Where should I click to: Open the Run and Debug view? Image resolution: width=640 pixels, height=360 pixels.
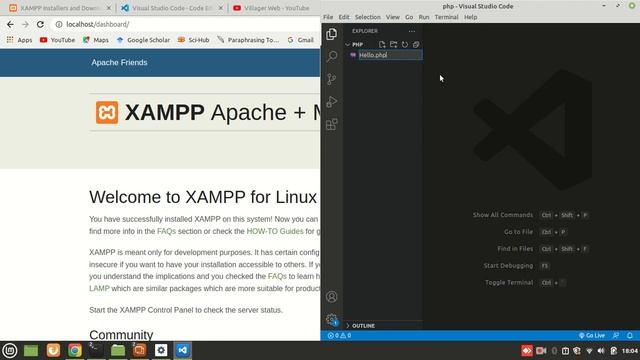tap(331, 102)
